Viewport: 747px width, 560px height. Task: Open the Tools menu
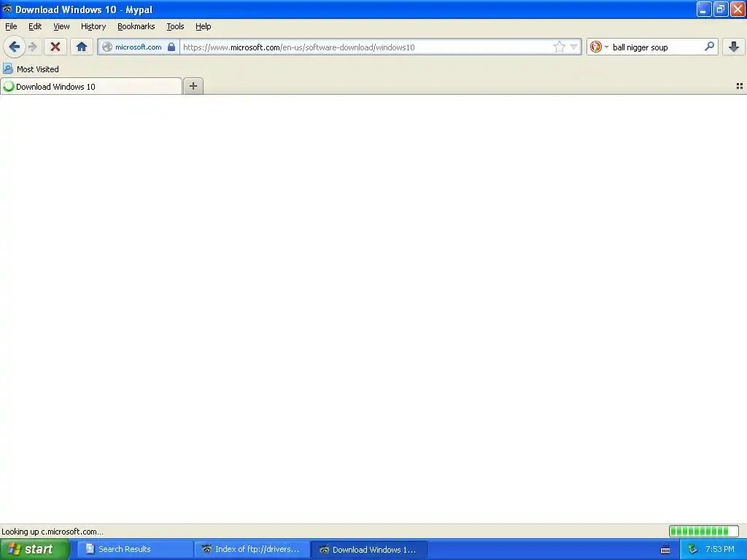point(175,26)
